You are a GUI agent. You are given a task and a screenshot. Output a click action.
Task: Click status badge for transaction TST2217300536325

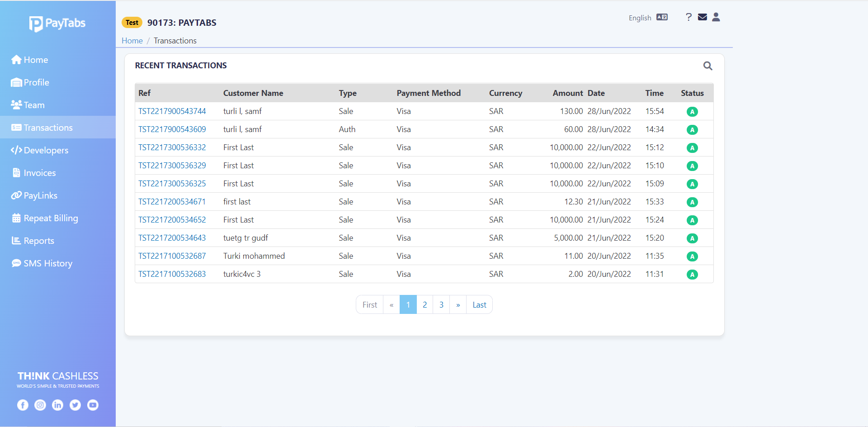coord(692,184)
